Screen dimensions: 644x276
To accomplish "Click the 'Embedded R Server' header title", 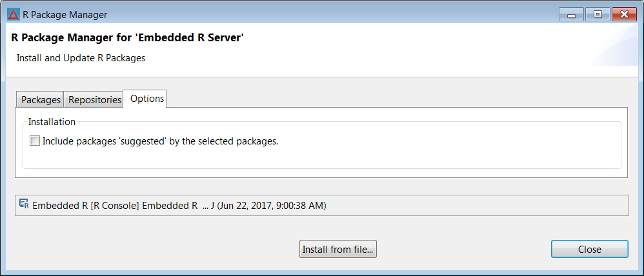I will tap(128, 38).
